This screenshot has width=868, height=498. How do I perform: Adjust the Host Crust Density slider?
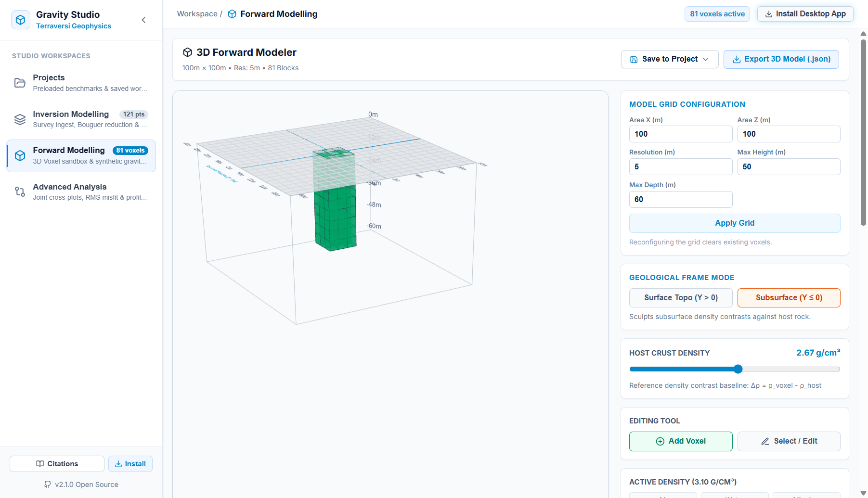(x=735, y=369)
